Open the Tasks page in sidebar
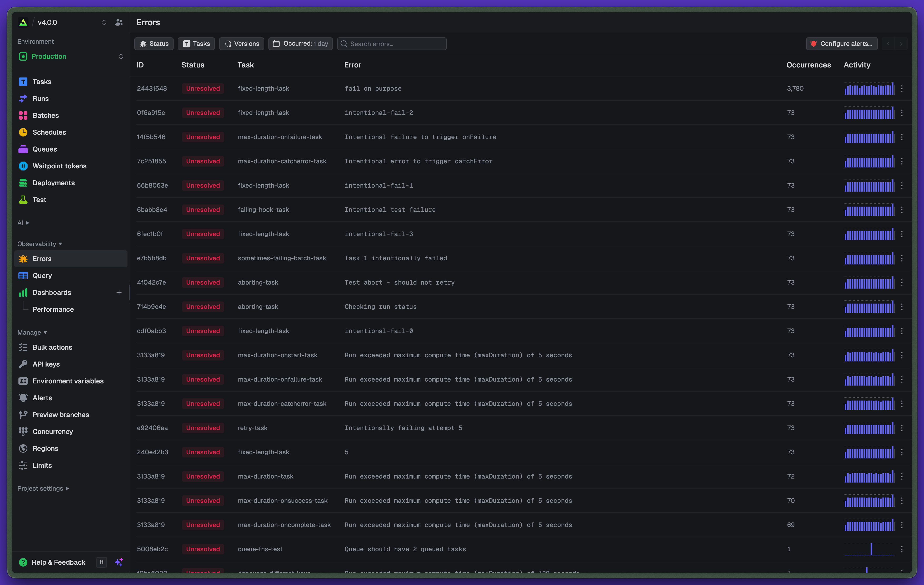The width and height of the screenshot is (924, 585). tap(71, 81)
